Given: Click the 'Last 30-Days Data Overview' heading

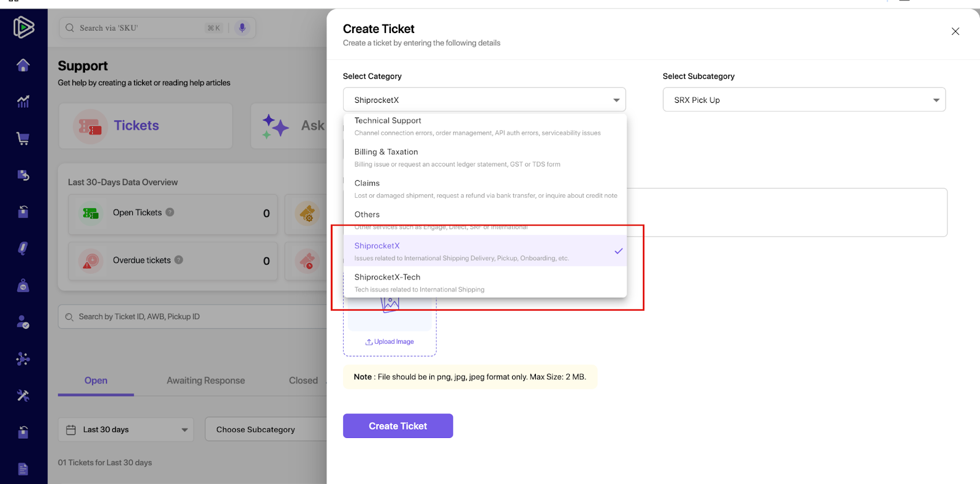Looking at the screenshot, I should [123, 182].
